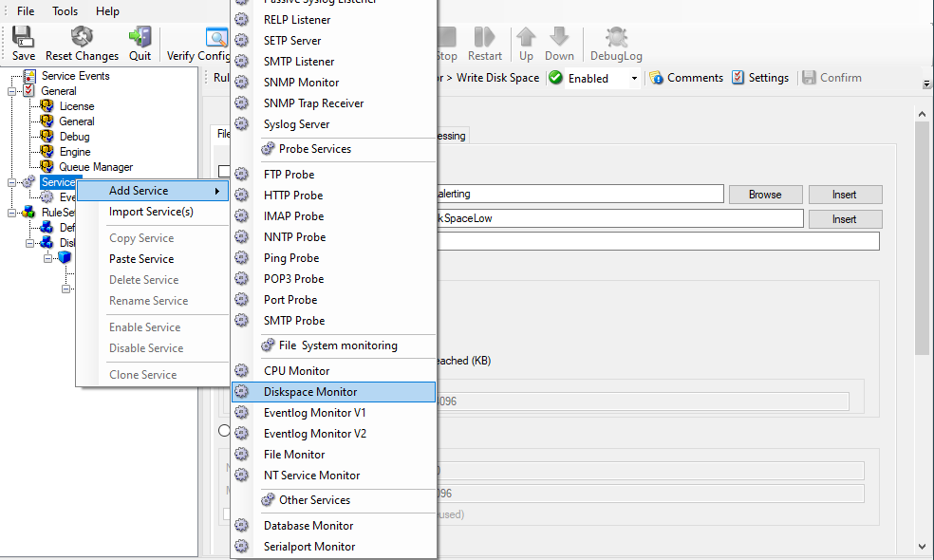Choose Import Service(s) in the context menu

point(151,212)
